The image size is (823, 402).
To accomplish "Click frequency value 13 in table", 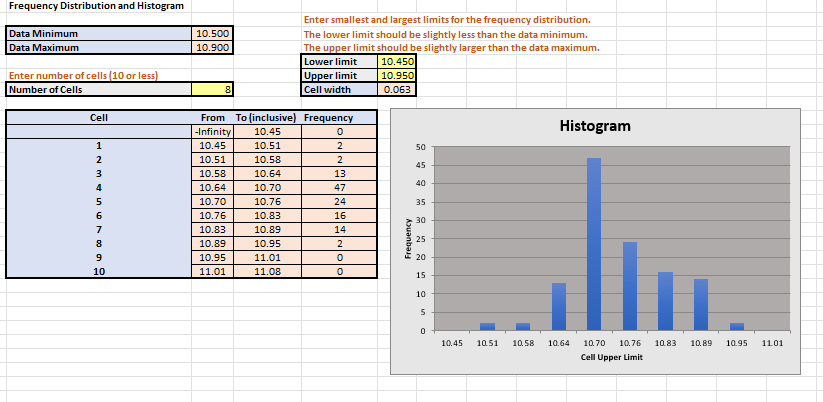I will tap(339, 174).
